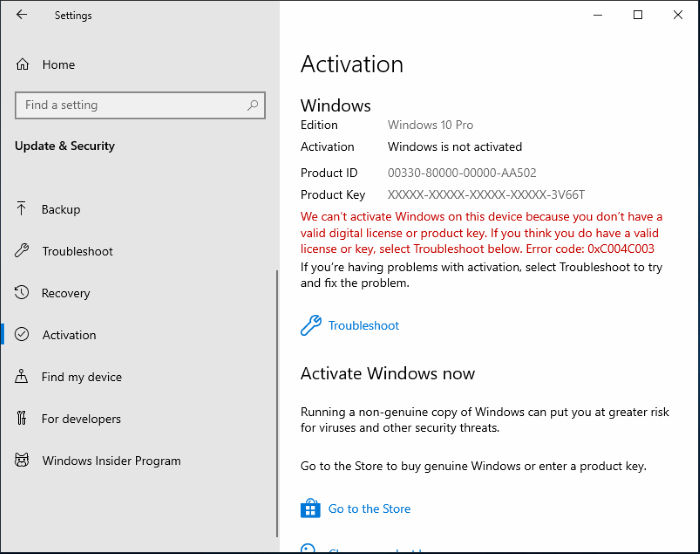Image resolution: width=700 pixels, height=554 pixels.
Task: Open the Backup settings page
Action: (61, 209)
